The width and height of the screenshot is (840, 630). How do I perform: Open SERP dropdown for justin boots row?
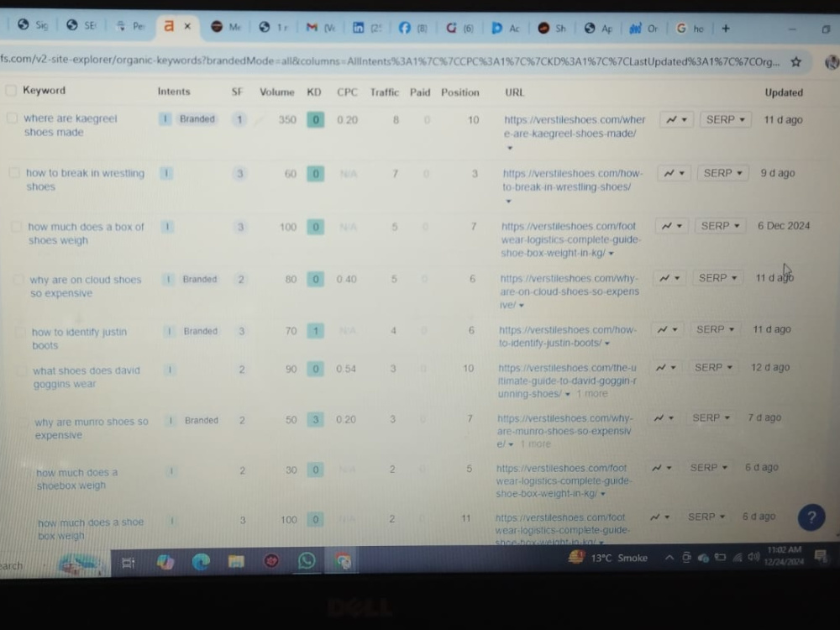pos(715,329)
